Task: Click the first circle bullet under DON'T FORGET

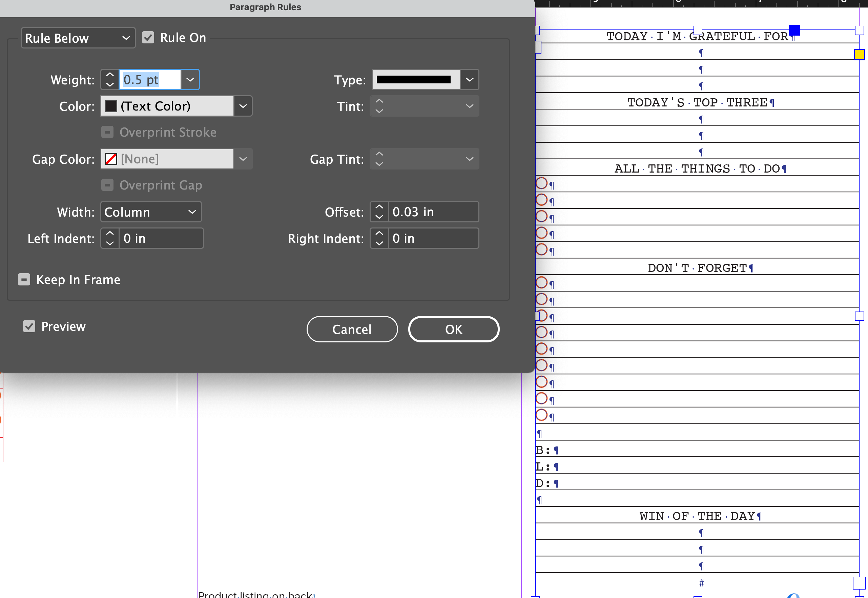Action: pos(541,282)
